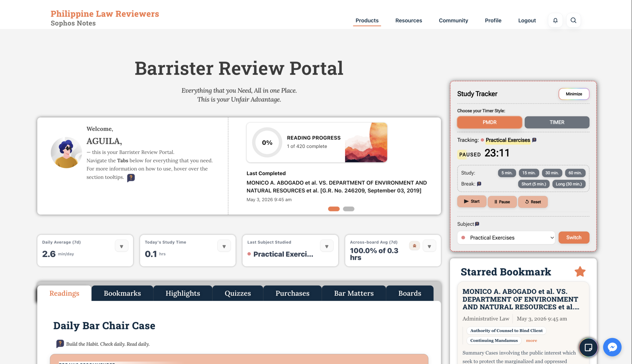Select the first orange carousel dot
632x364 pixels.
[334, 209]
